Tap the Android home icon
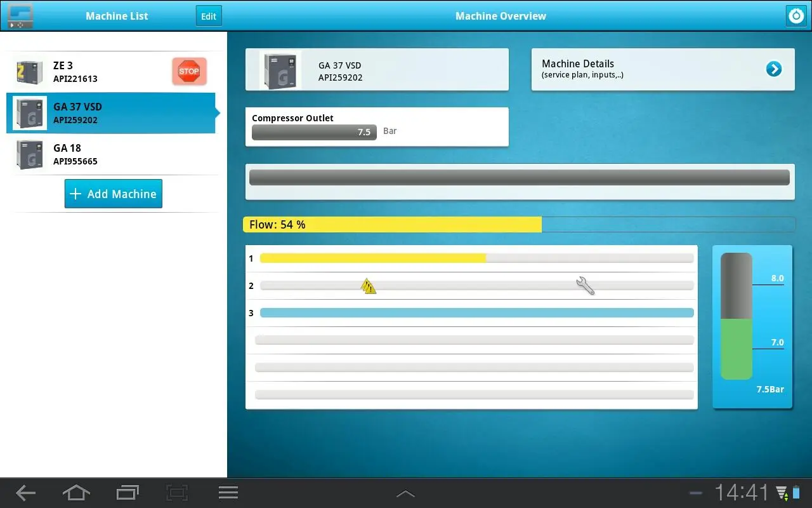This screenshot has height=508, width=812. (x=76, y=493)
